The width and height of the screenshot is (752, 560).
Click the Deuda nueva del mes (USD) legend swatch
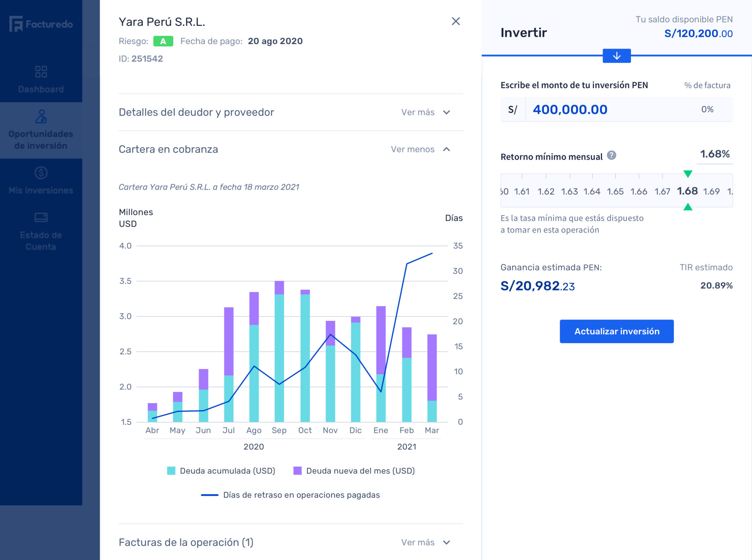click(297, 471)
